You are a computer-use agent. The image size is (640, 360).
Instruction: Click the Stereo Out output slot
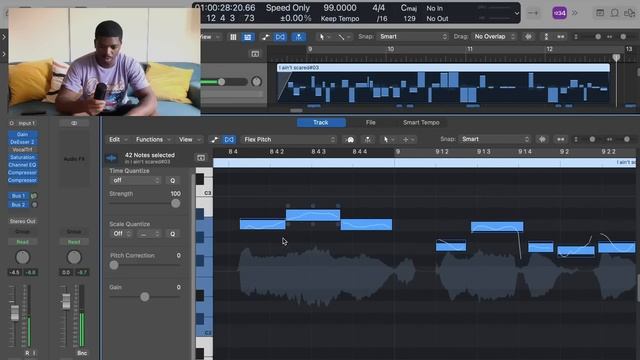coord(22,221)
